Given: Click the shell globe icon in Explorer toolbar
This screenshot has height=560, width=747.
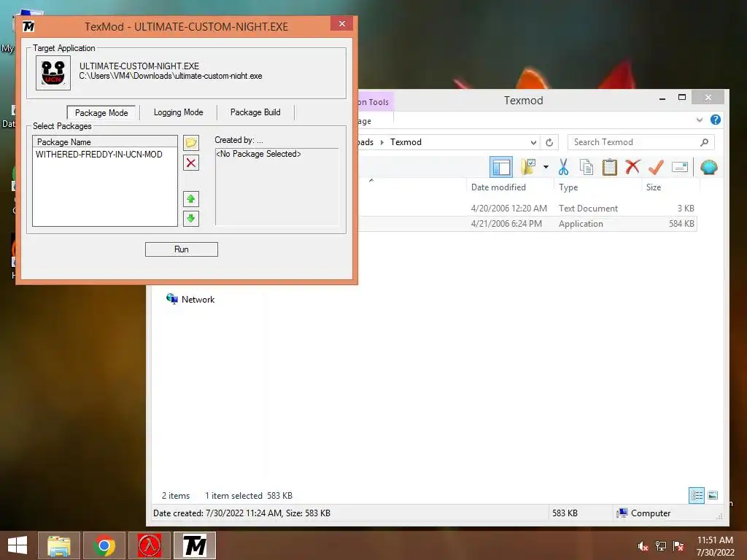Looking at the screenshot, I should [709, 167].
